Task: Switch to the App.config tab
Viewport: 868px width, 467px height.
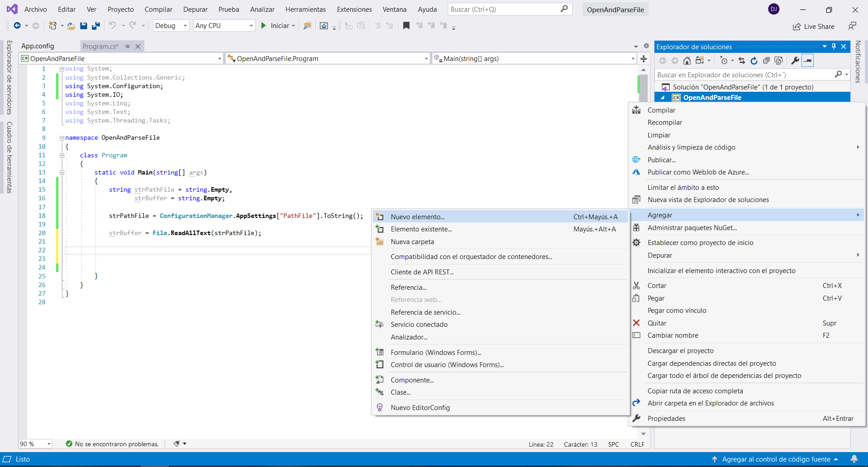Action: point(38,46)
